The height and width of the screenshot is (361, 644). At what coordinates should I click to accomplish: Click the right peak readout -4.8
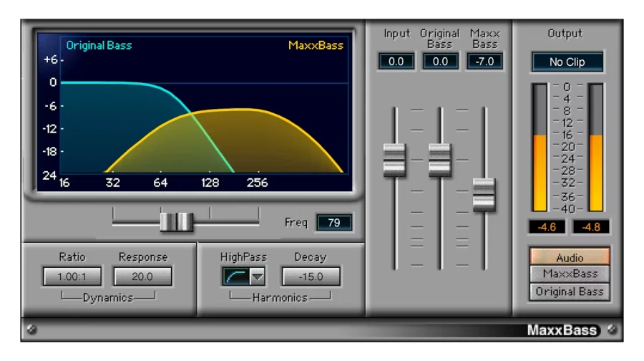(591, 227)
